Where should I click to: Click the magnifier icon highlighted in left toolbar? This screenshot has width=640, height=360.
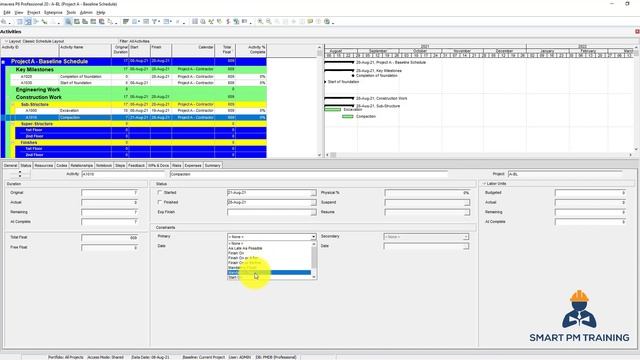click(68, 21)
